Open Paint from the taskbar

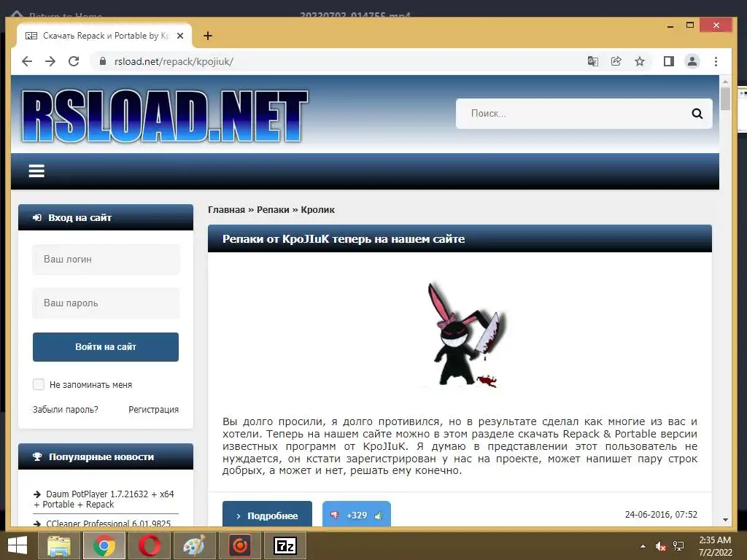tap(194, 545)
